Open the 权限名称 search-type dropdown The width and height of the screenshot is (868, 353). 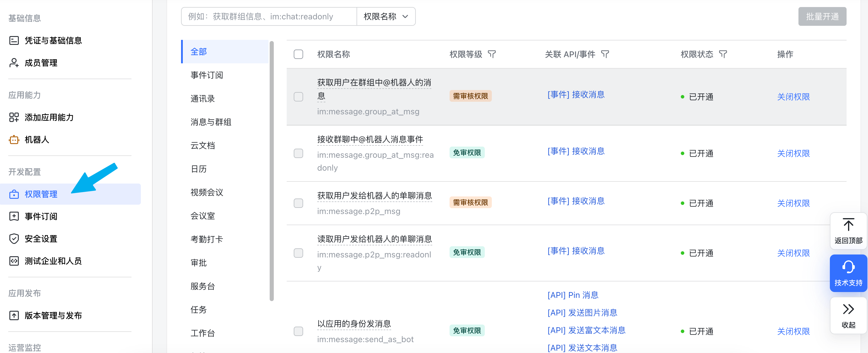click(386, 16)
